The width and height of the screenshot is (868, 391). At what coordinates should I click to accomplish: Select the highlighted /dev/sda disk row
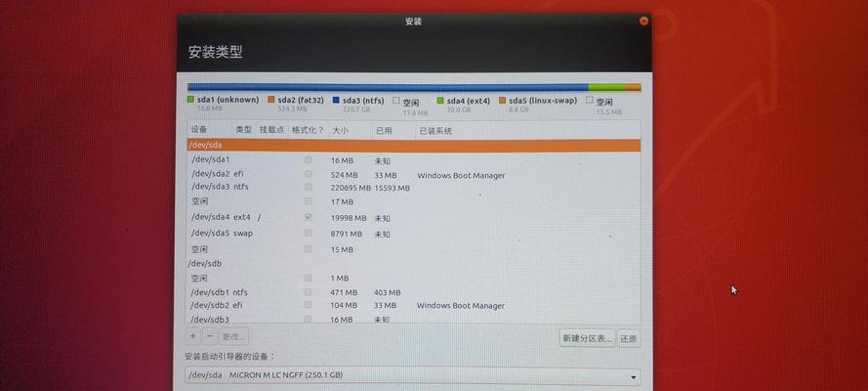pos(414,145)
